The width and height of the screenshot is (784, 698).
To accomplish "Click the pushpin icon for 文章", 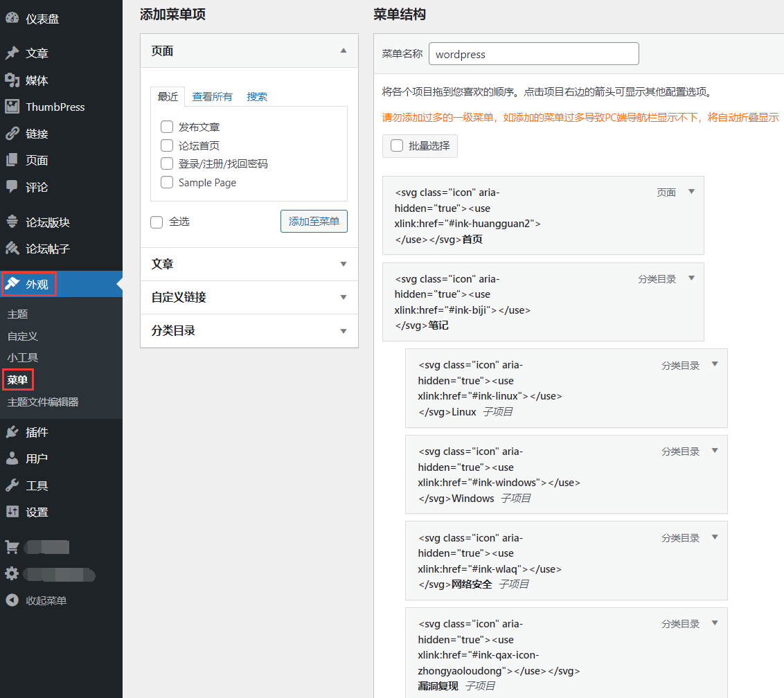I will 12,53.
